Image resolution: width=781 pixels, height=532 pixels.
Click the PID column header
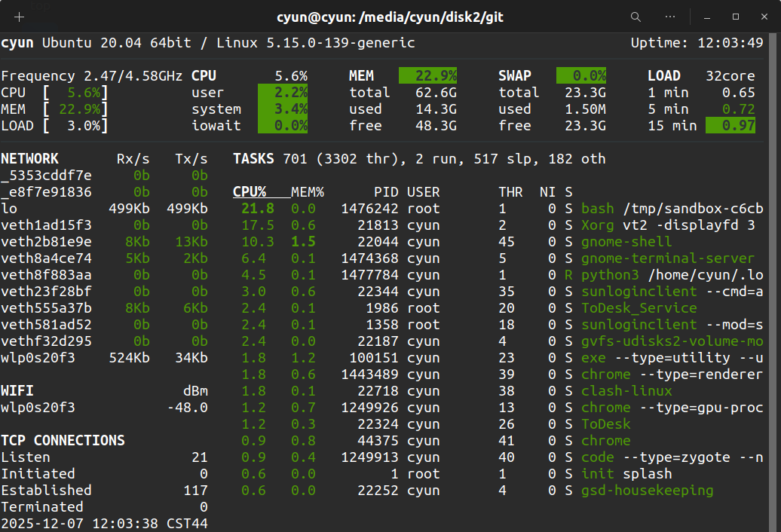(386, 192)
